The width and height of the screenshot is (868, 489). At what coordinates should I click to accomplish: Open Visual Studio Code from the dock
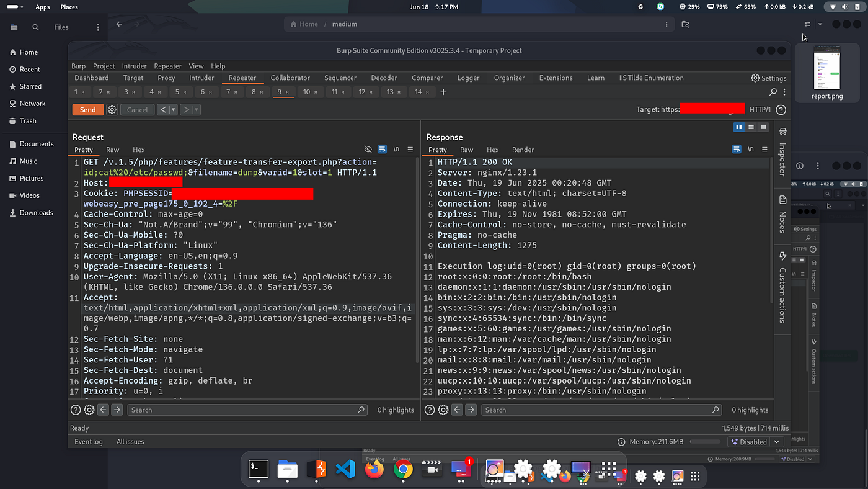pos(345,469)
